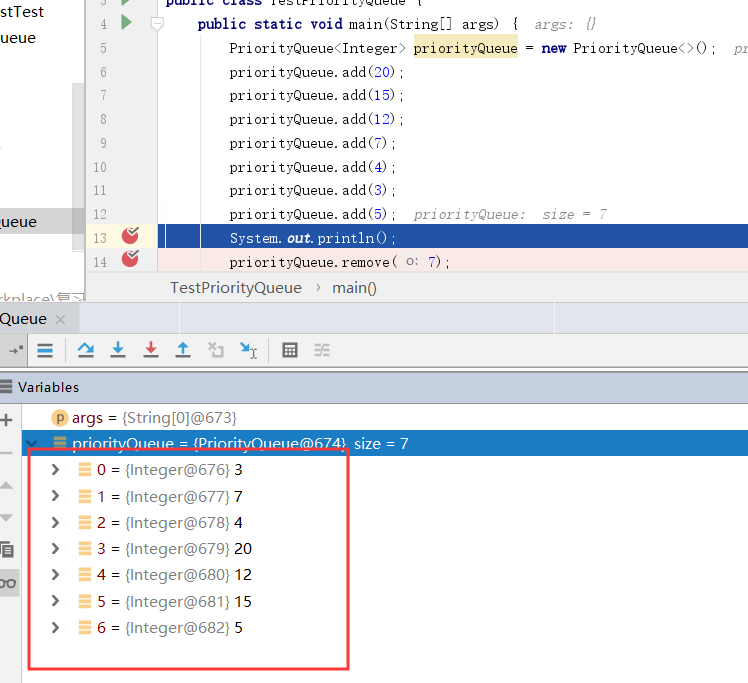Click the priorityQueue.add(7) statement
Screen dimensions: 748x683
pos(312,143)
